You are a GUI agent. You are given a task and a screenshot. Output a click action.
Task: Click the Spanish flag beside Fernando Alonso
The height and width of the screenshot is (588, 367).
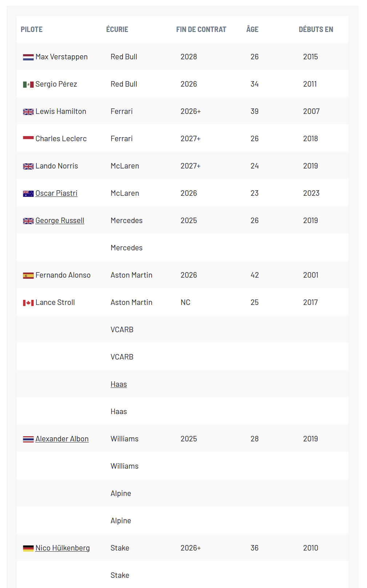click(28, 275)
